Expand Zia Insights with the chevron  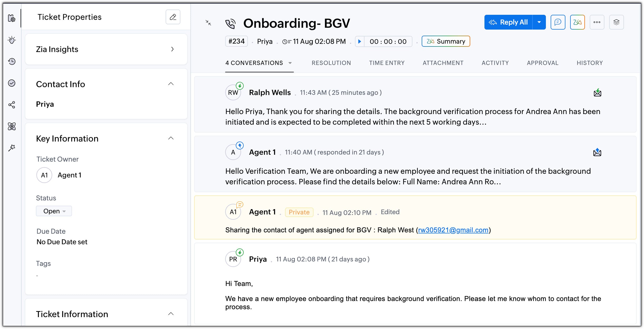coord(172,49)
